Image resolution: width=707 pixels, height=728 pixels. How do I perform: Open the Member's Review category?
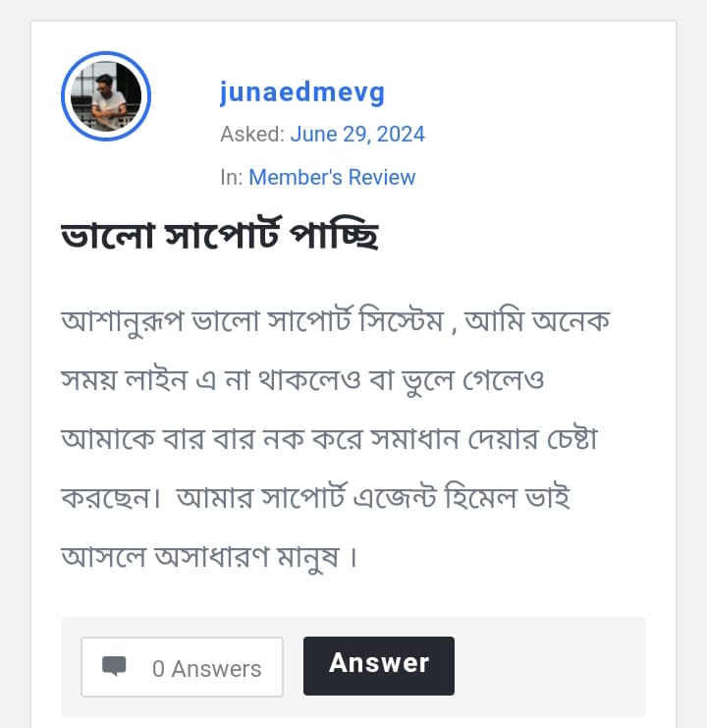(x=332, y=177)
